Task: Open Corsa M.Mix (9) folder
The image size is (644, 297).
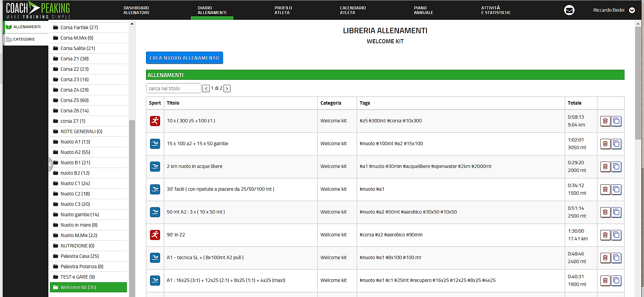Action: 89,38
